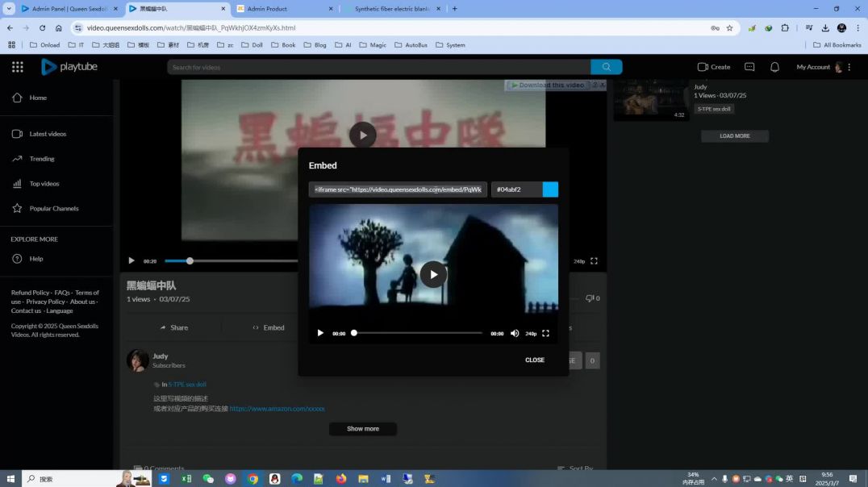The height and width of the screenshot is (487, 868).
Task: Open WeChat from the taskbar
Action: click(208, 479)
